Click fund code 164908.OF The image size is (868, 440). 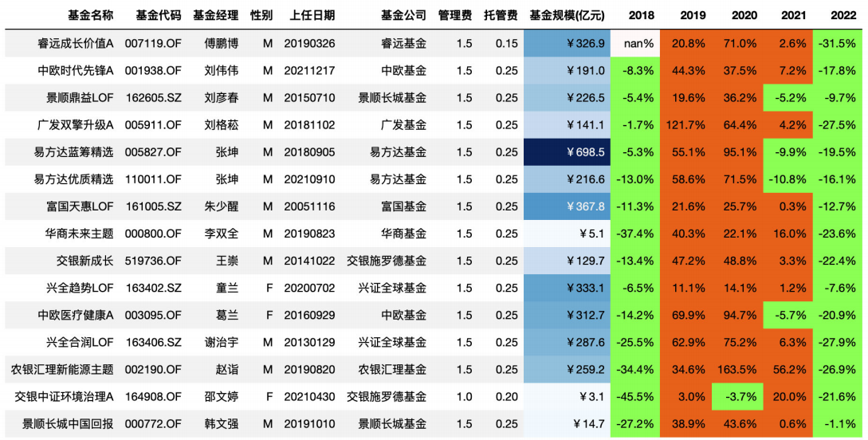(153, 397)
